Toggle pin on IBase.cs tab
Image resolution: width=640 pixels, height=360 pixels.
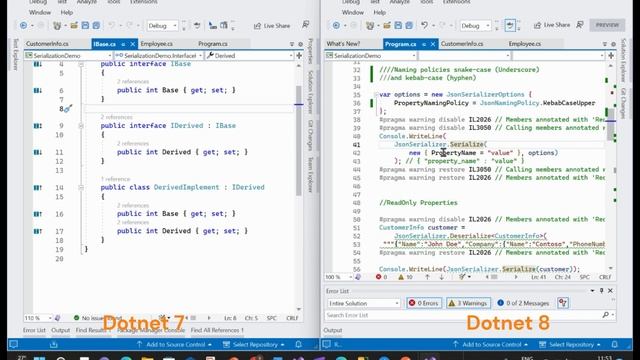123,44
